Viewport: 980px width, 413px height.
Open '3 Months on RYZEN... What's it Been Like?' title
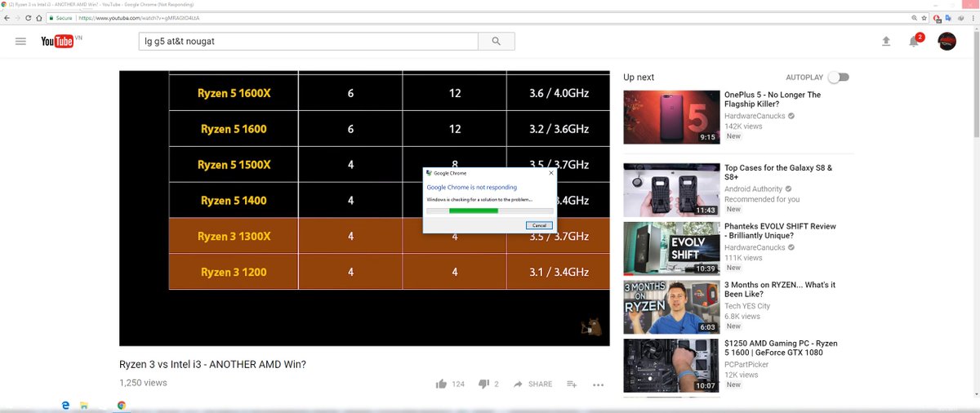click(x=780, y=290)
